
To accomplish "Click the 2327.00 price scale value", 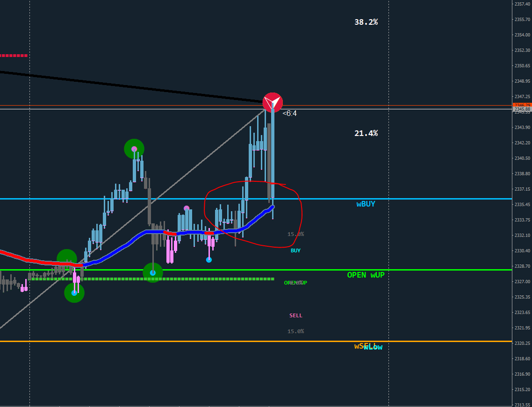I will [x=522, y=281].
